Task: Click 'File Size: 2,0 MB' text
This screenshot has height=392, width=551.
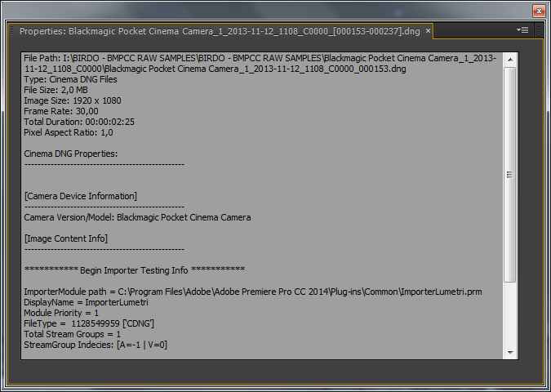Action: (x=56, y=90)
